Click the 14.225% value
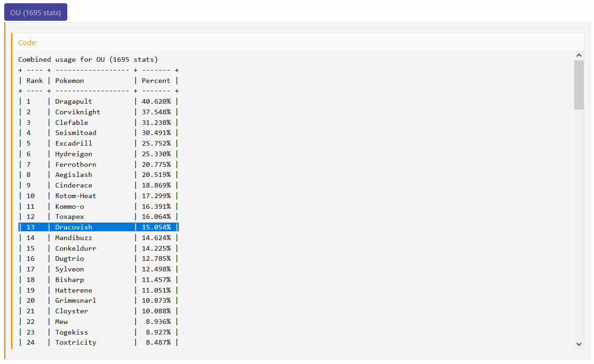The height and width of the screenshot is (364, 594). pos(156,248)
